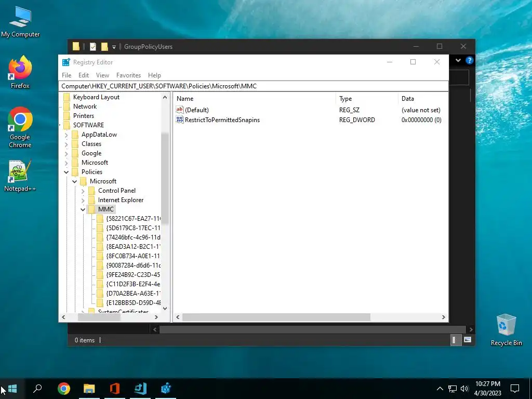Collapse the MMC key
The width and height of the screenshot is (532, 399).
pyautogui.click(x=83, y=210)
